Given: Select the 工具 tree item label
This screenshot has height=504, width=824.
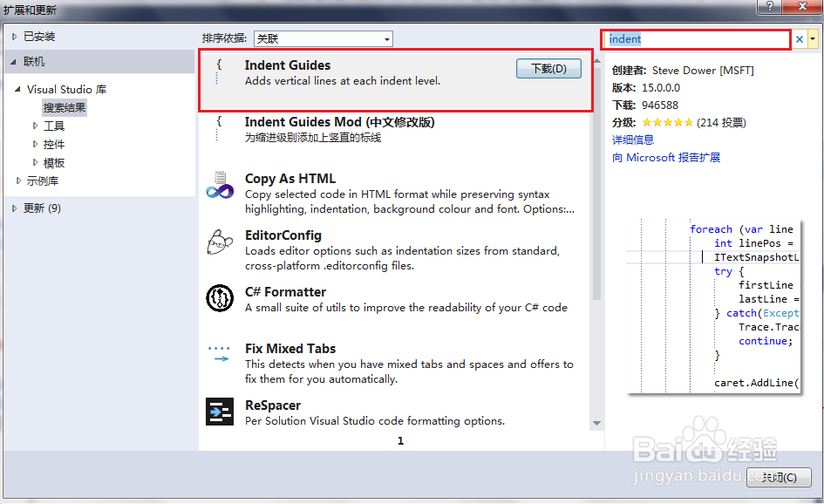Looking at the screenshot, I should (53, 126).
